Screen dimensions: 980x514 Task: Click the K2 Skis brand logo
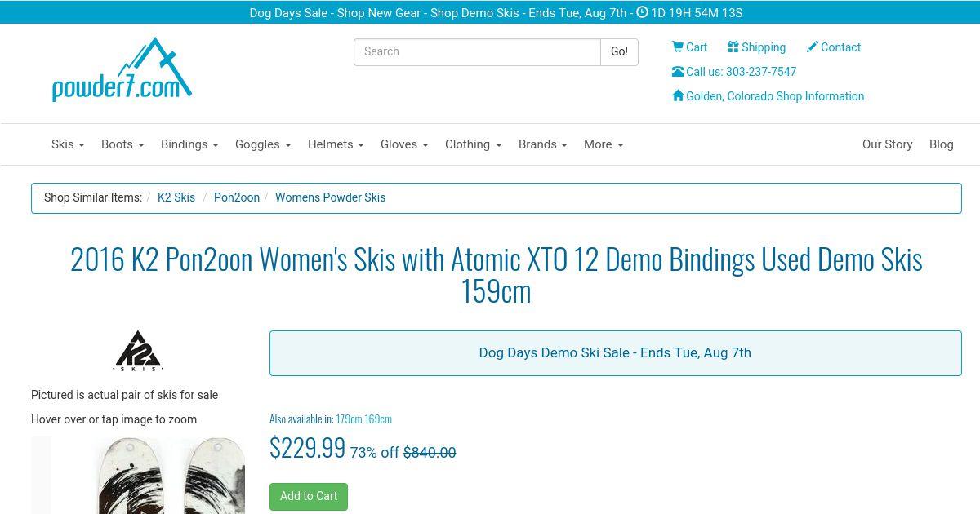tap(138, 352)
